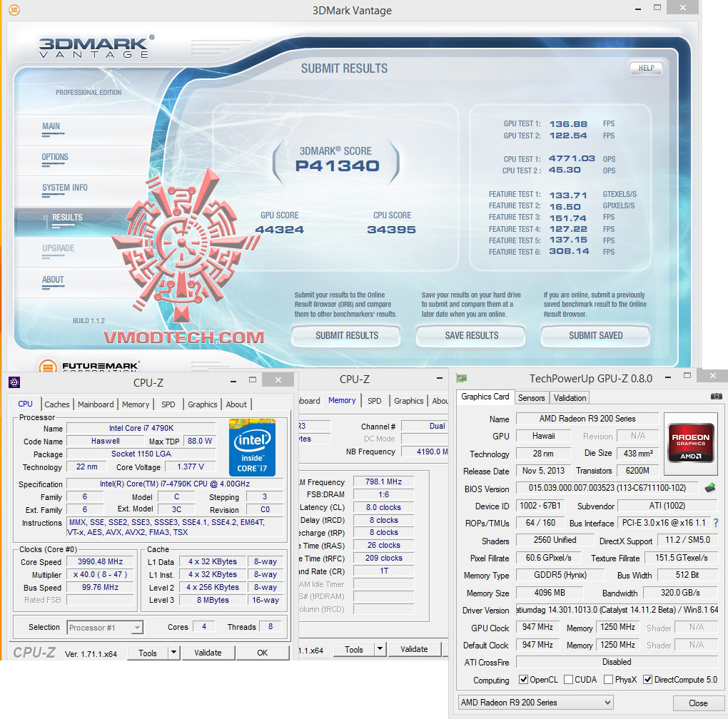Screen dimensions: 728x719
Task: Click Validate in second CPU-Z window
Action: click(x=414, y=649)
